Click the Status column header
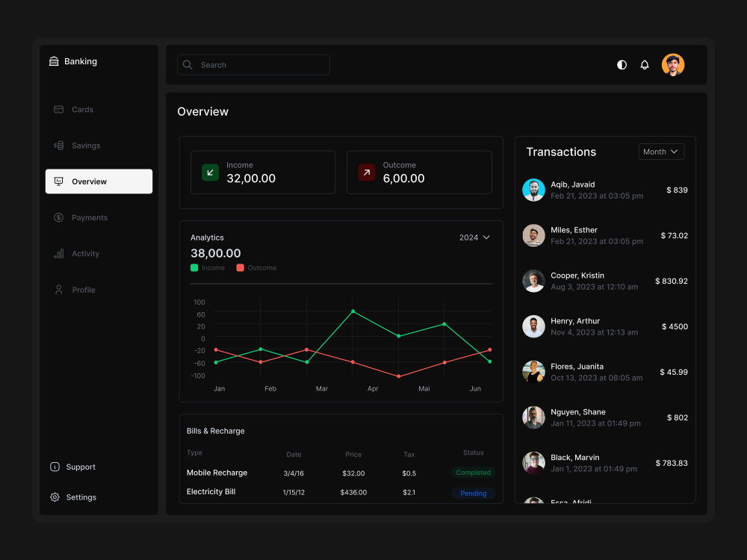 (473, 452)
